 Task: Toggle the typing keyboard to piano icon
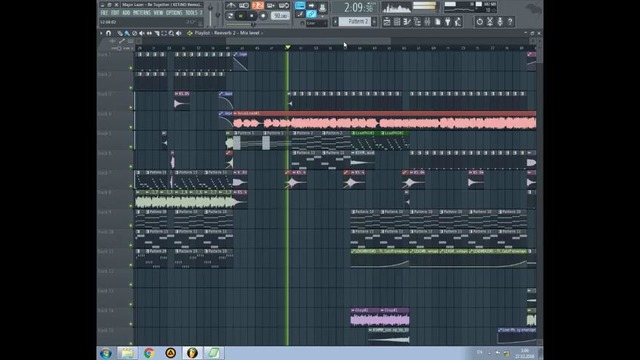click(x=300, y=5)
